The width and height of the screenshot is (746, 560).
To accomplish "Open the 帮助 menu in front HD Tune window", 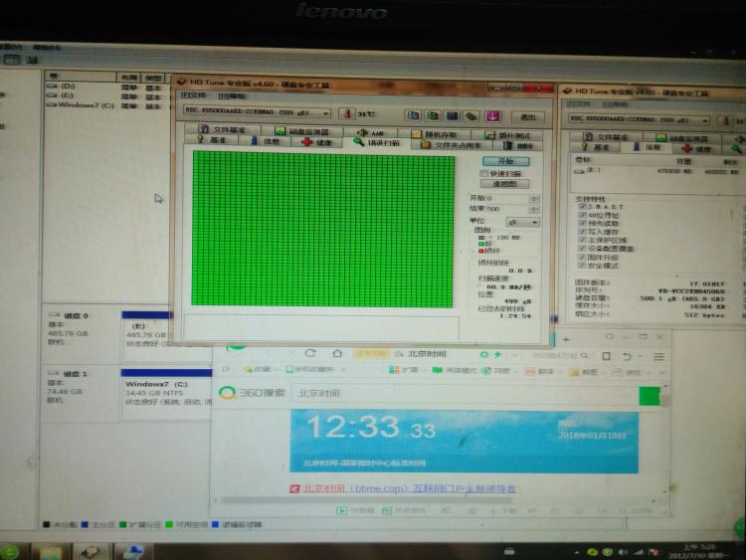I will click(x=231, y=96).
